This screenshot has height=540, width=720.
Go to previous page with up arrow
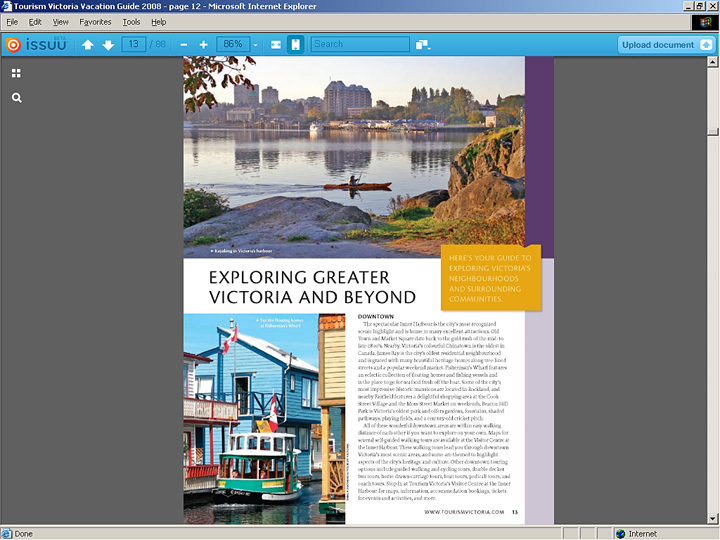coord(88,45)
